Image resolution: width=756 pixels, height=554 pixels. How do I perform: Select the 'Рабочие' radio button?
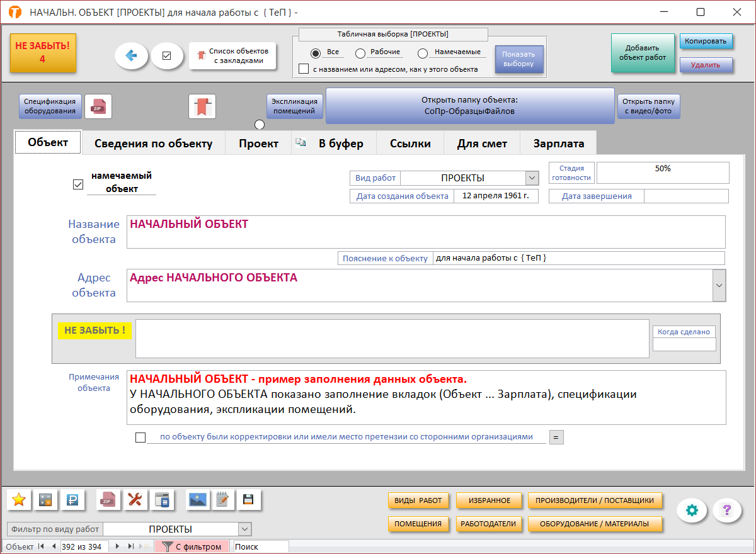[x=360, y=54]
